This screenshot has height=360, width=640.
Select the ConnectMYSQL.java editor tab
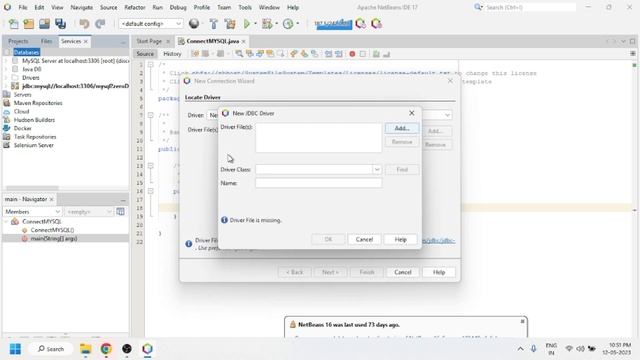pyautogui.click(x=213, y=41)
